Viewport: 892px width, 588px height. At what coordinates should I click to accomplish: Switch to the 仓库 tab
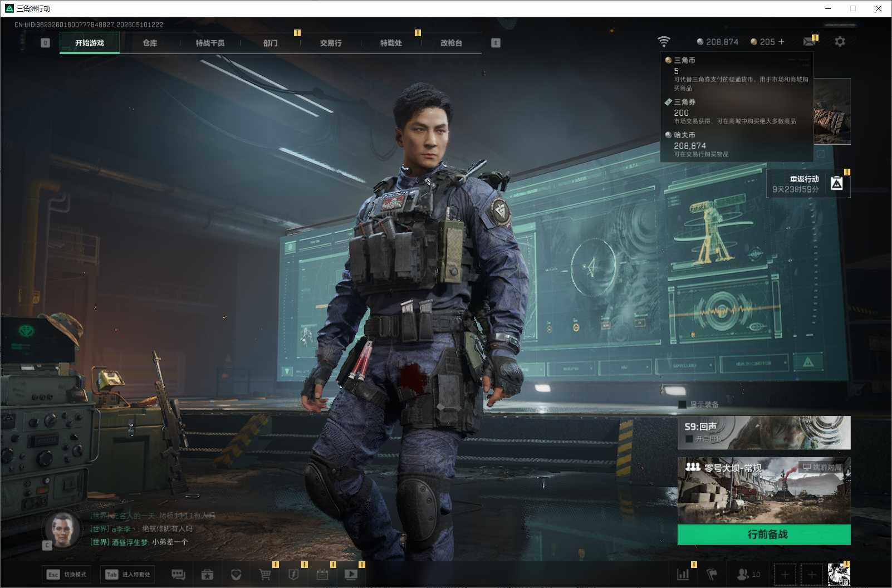(x=150, y=43)
